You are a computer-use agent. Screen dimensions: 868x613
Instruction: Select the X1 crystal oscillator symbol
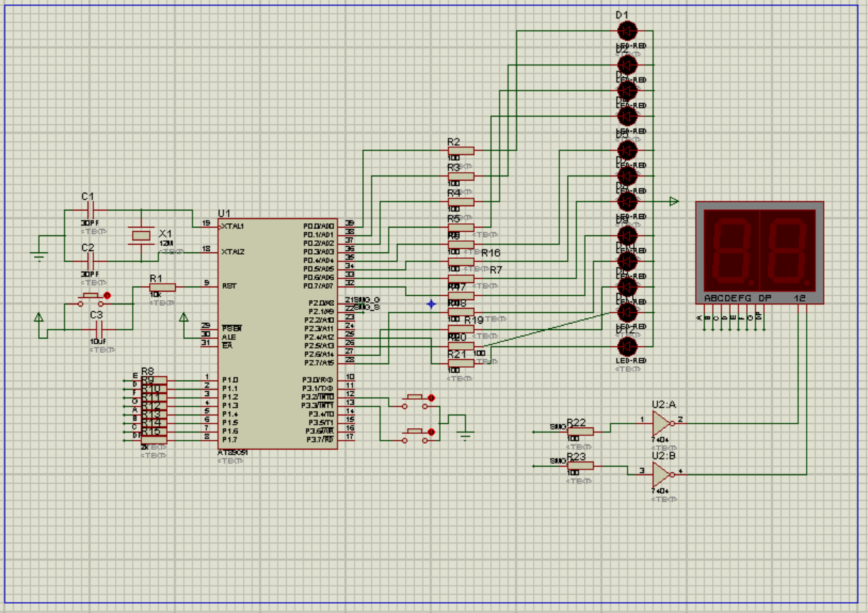[141, 235]
